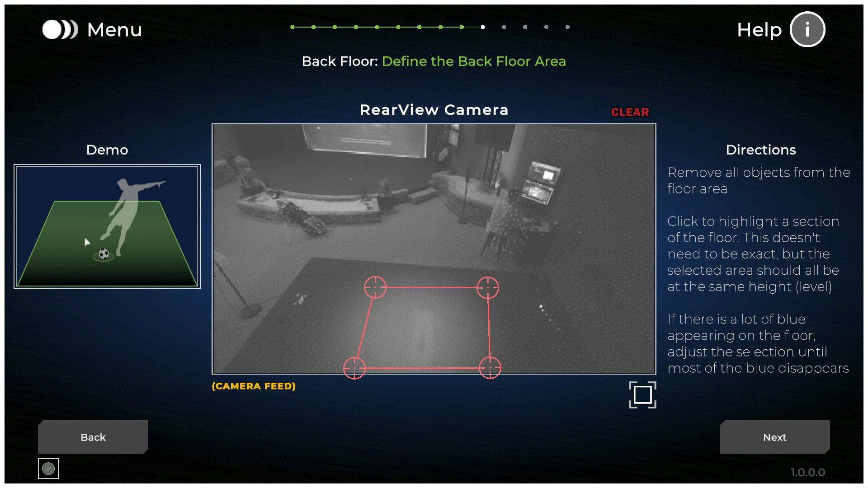The image size is (868, 488).
Task: Toggle the green checkmark box below Back
Action: click(48, 469)
